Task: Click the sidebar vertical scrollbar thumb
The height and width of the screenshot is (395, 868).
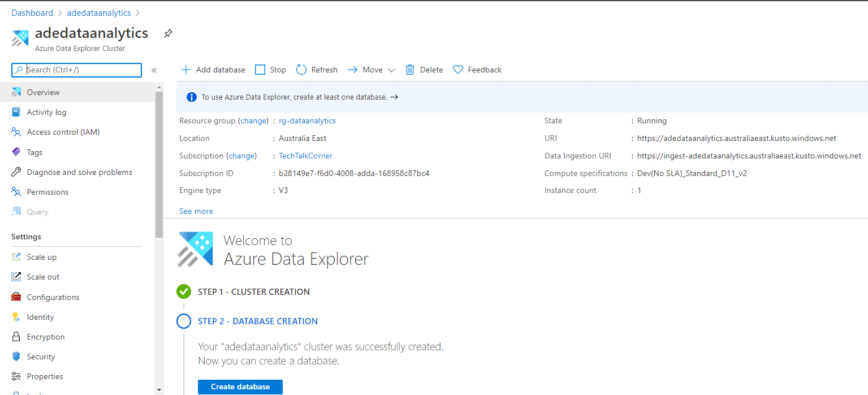Action: [x=159, y=164]
